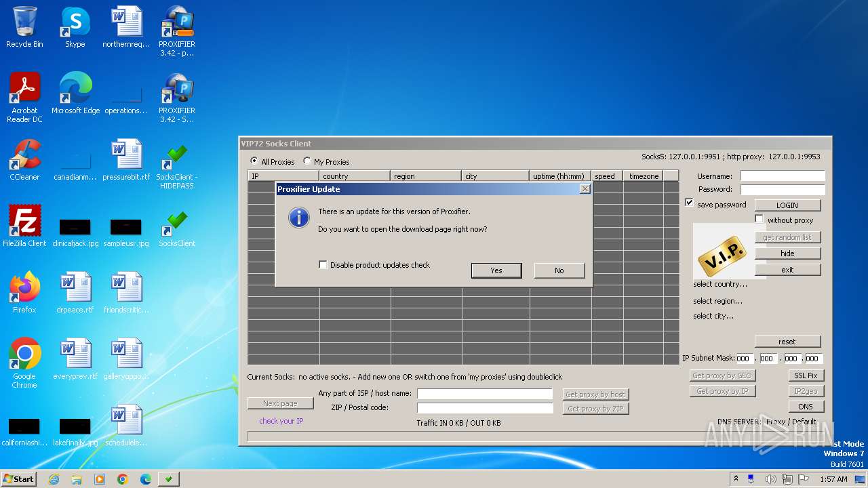
Task: Sort by uptime (hh:mm) column header
Action: (560, 176)
